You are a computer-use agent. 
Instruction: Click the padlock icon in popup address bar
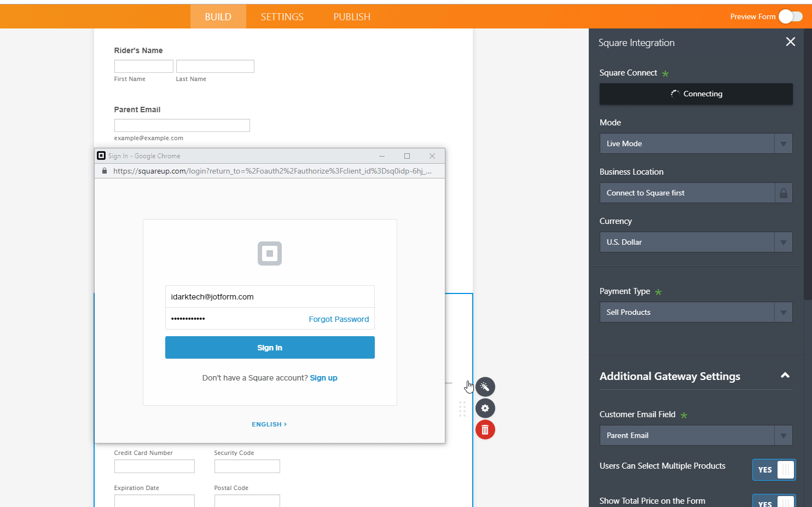pos(105,171)
